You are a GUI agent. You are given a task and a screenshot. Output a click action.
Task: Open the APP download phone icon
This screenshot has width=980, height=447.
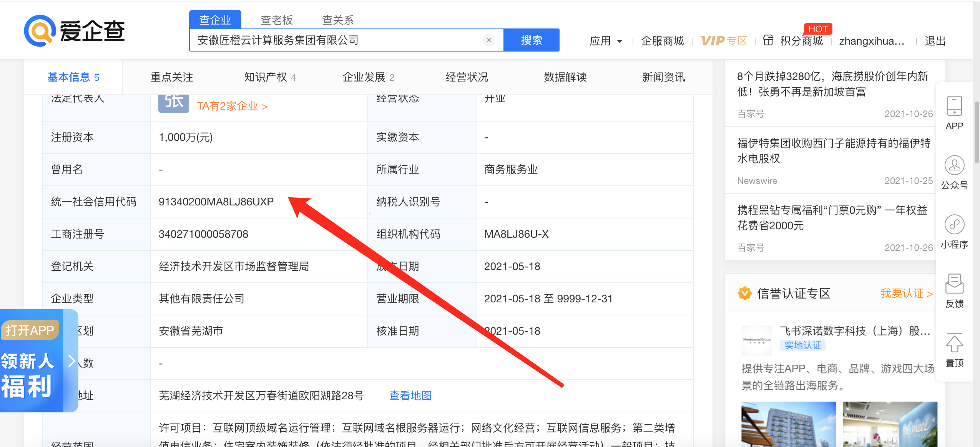pos(954,106)
